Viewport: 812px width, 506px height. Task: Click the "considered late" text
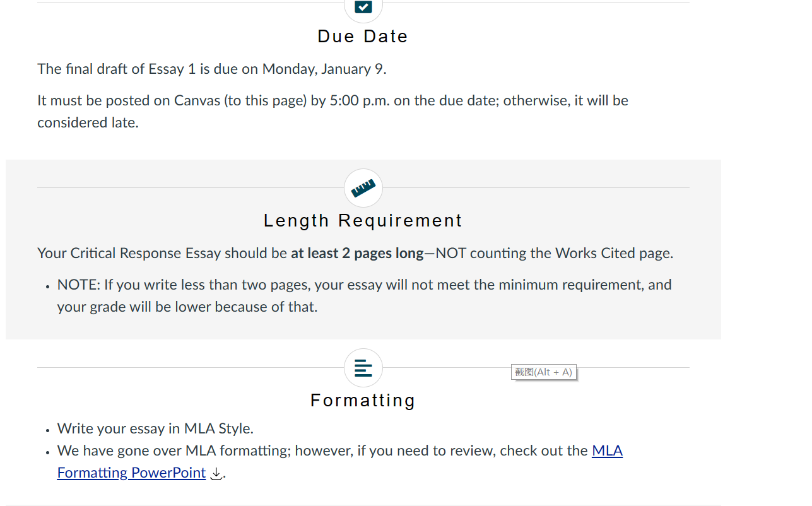(x=86, y=122)
